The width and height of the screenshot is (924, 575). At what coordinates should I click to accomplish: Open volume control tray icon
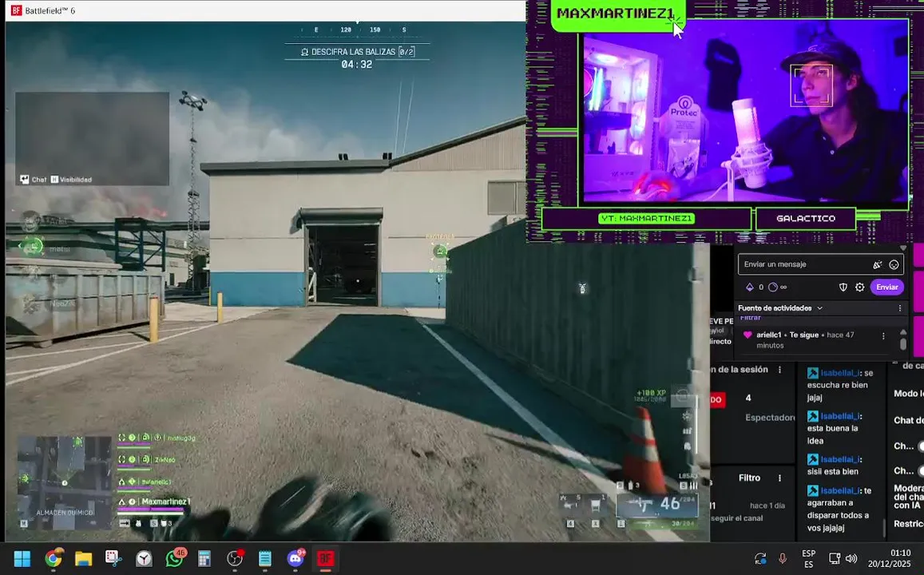coord(851,558)
